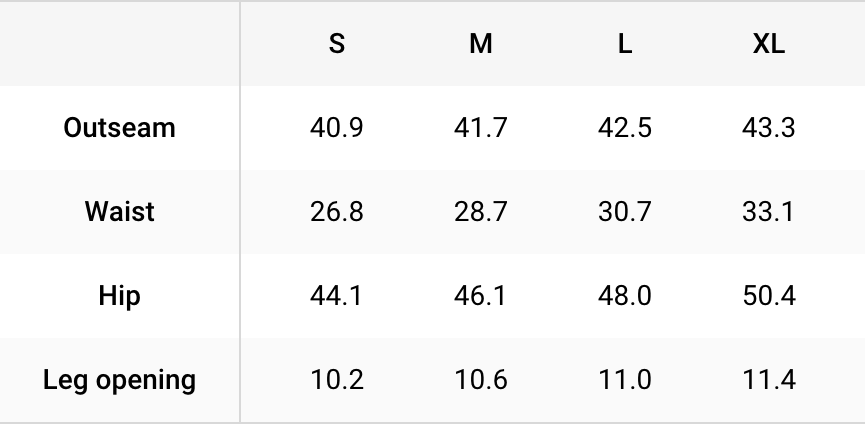The image size is (866, 424).
Task: Click the Leg opening value 10.6
Action: point(481,380)
